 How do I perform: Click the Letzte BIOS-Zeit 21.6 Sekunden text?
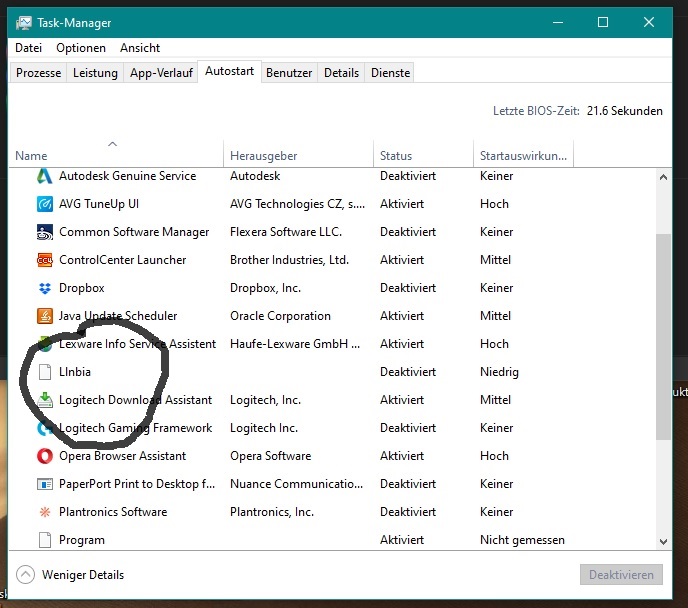[x=577, y=111]
